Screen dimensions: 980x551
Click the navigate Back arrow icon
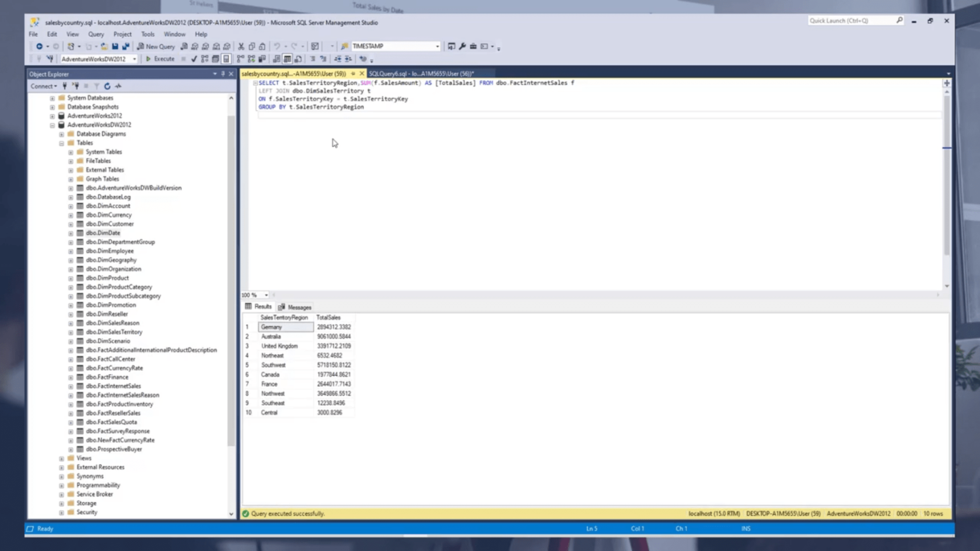pyautogui.click(x=39, y=46)
